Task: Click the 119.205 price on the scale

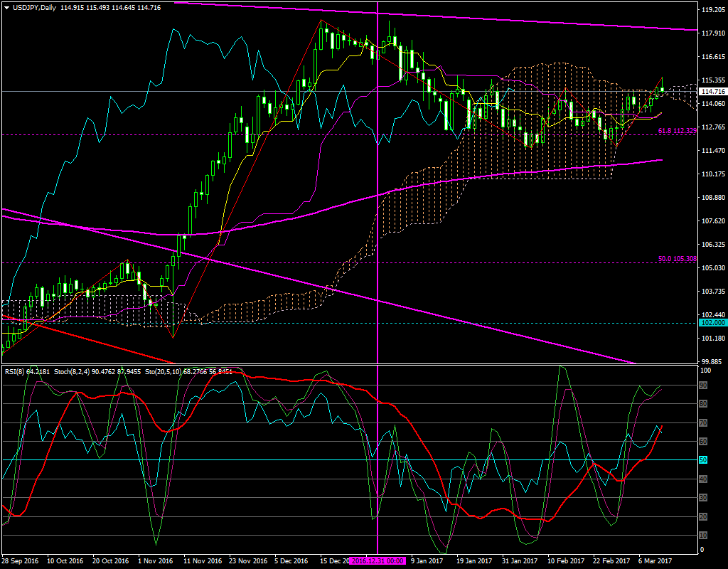Action: tap(712, 11)
